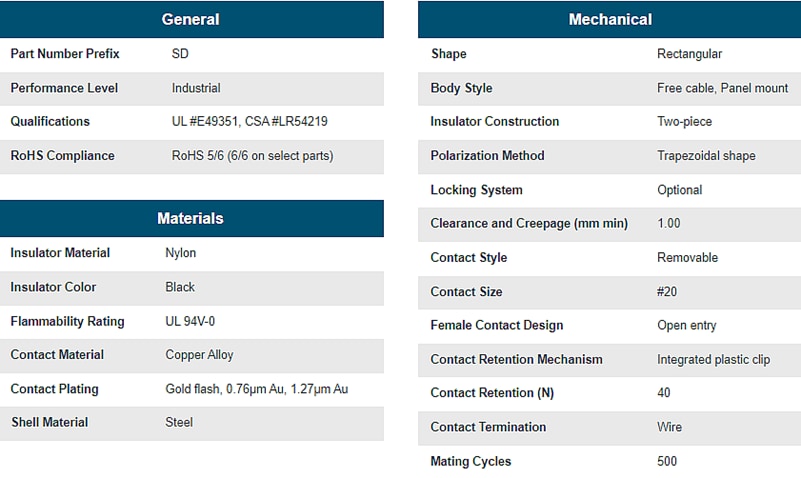Select the Insulator Material value Nylon
801x478 pixels.
pos(180,253)
